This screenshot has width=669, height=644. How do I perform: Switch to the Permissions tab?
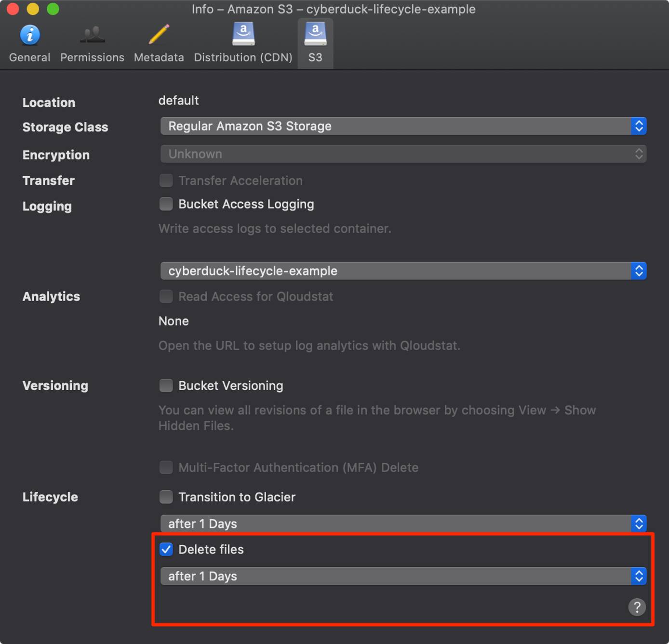tap(92, 43)
